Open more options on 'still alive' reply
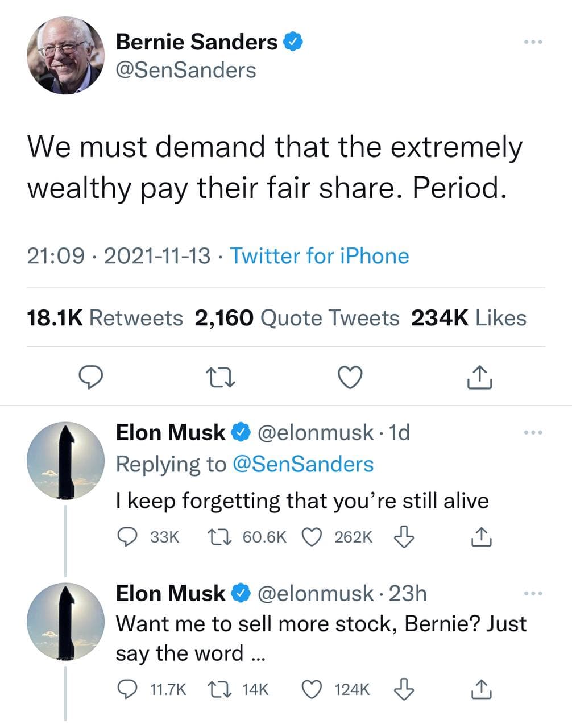This screenshot has height=728, width=572. coord(533,433)
